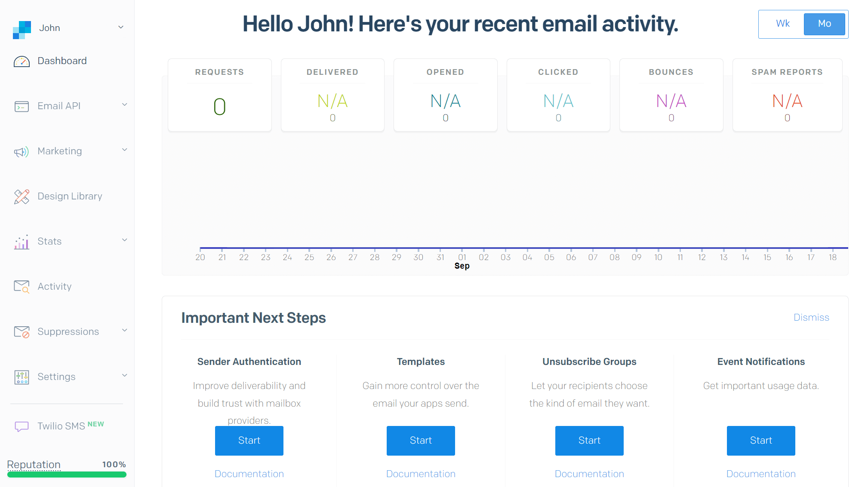Select the Marketing sidebar icon
This screenshot has width=868, height=487.
point(22,151)
